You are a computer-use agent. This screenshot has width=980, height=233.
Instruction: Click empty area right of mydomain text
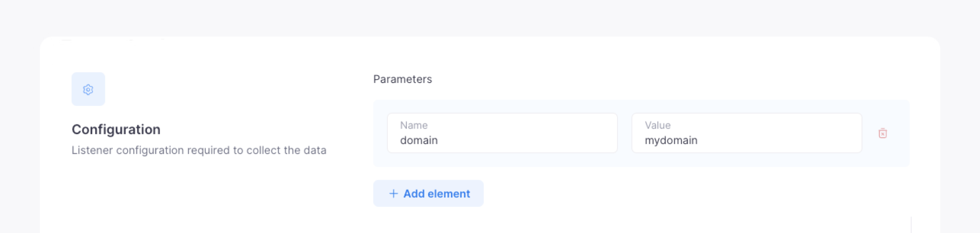coord(780,140)
